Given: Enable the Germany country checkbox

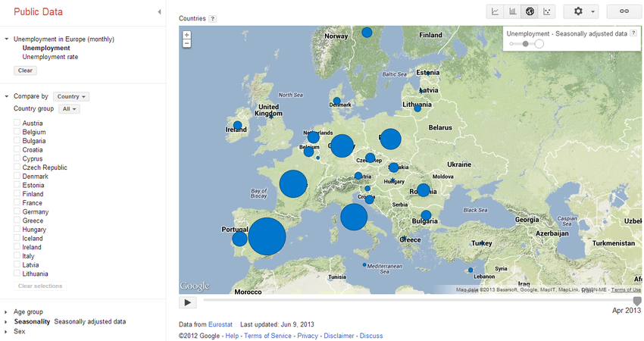Looking at the screenshot, I should point(17,212).
